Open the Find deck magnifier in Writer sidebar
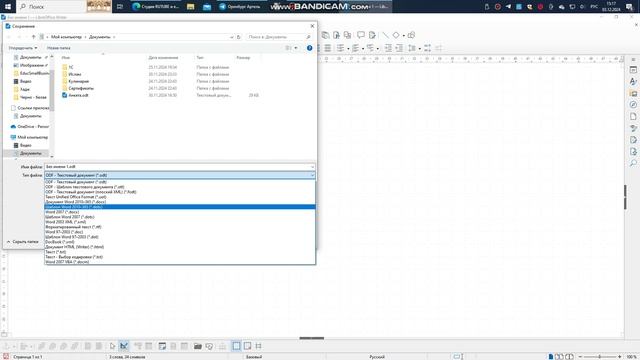This screenshot has width=640, height=360. point(633,163)
